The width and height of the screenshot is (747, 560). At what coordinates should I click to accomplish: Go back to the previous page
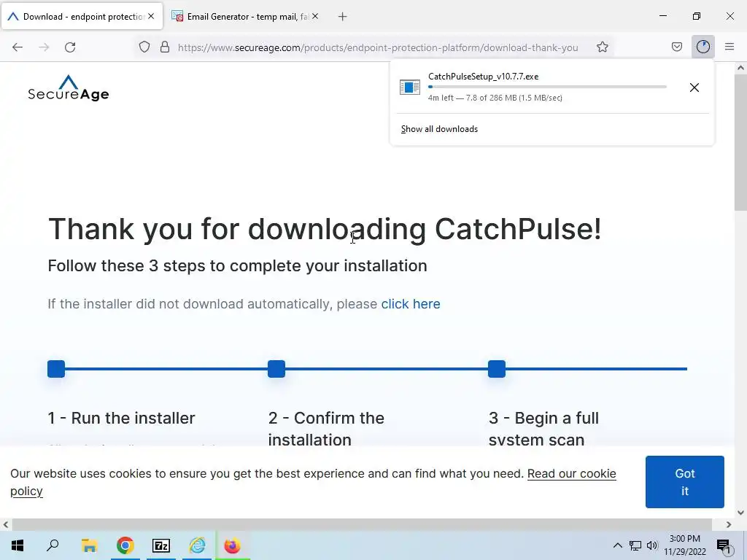click(x=18, y=47)
